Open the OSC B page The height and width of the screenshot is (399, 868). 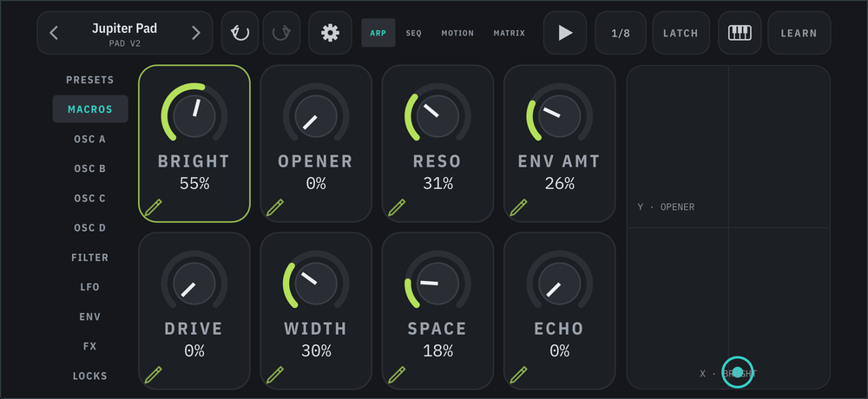coord(90,168)
